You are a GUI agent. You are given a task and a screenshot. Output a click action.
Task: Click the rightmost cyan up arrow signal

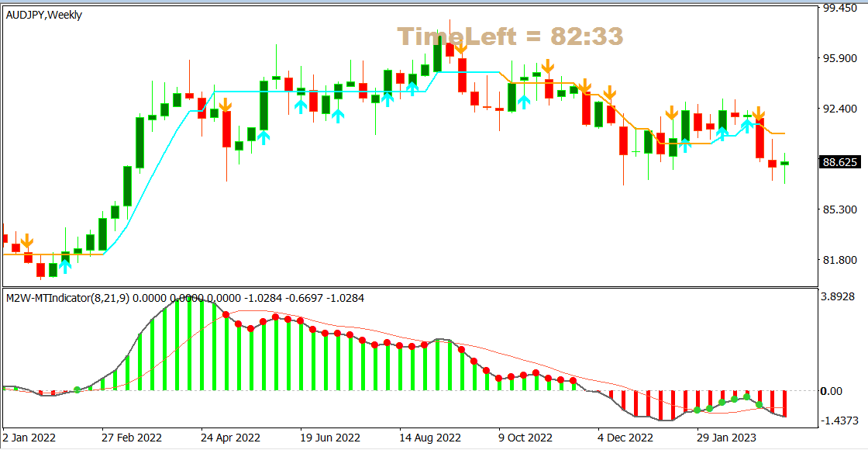click(746, 122)
